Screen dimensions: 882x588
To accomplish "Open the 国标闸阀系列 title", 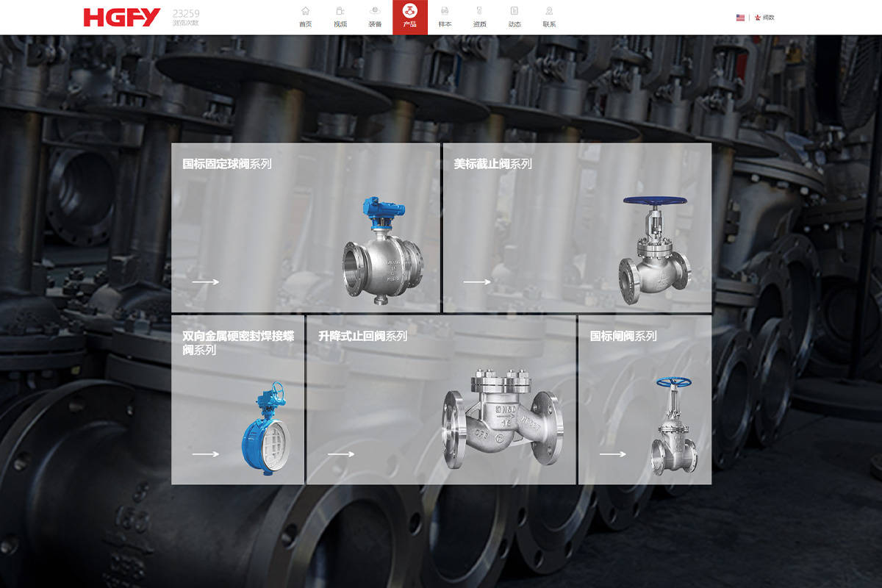I will click(623, 336).
